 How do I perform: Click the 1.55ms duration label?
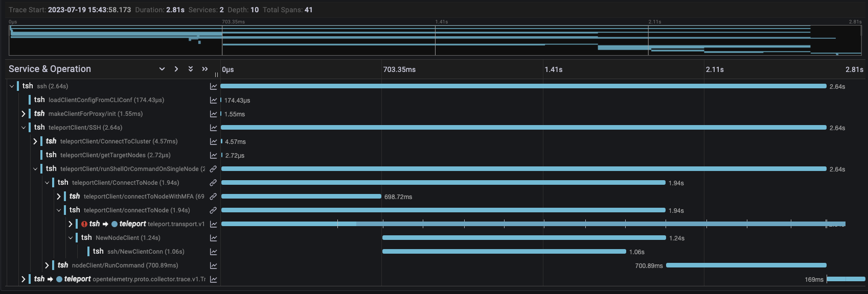235,114
